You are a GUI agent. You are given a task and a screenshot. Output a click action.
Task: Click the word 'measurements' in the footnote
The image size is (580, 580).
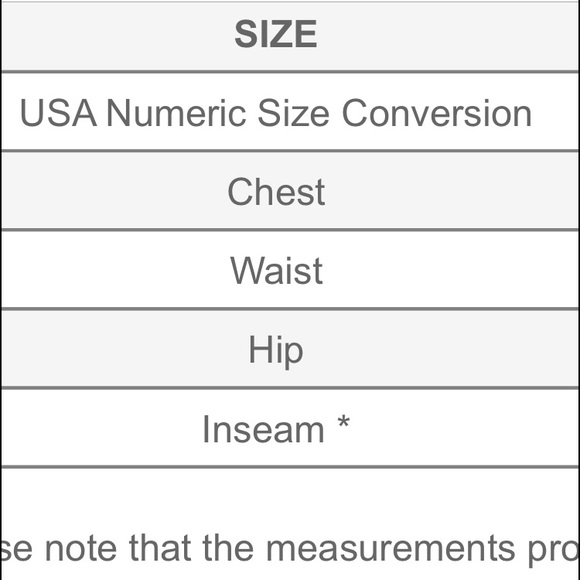pos(391,548)
